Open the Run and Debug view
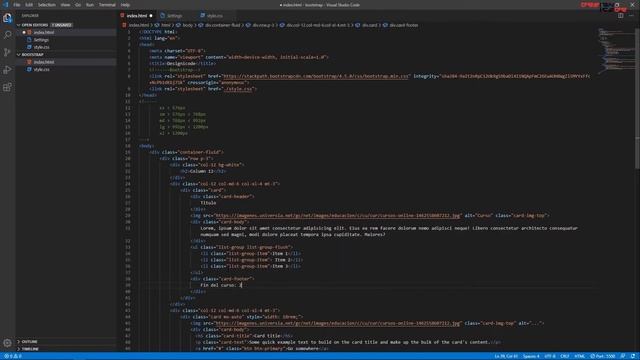Viewport: 640px width, 360px height. coord(7,70)
